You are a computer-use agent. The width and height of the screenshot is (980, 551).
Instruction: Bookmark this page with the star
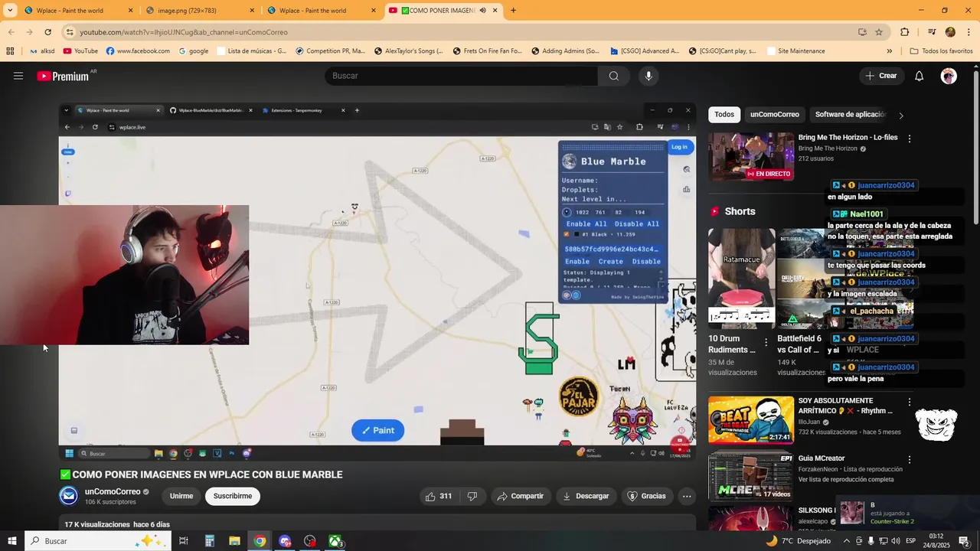coord(879,32)
